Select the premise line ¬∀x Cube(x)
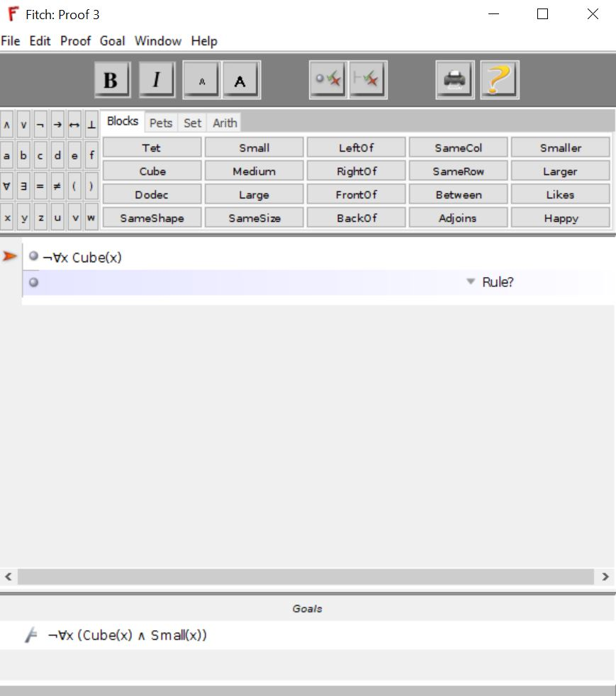The height and width of the screenshot is (696, 616). tap(82, 257)
